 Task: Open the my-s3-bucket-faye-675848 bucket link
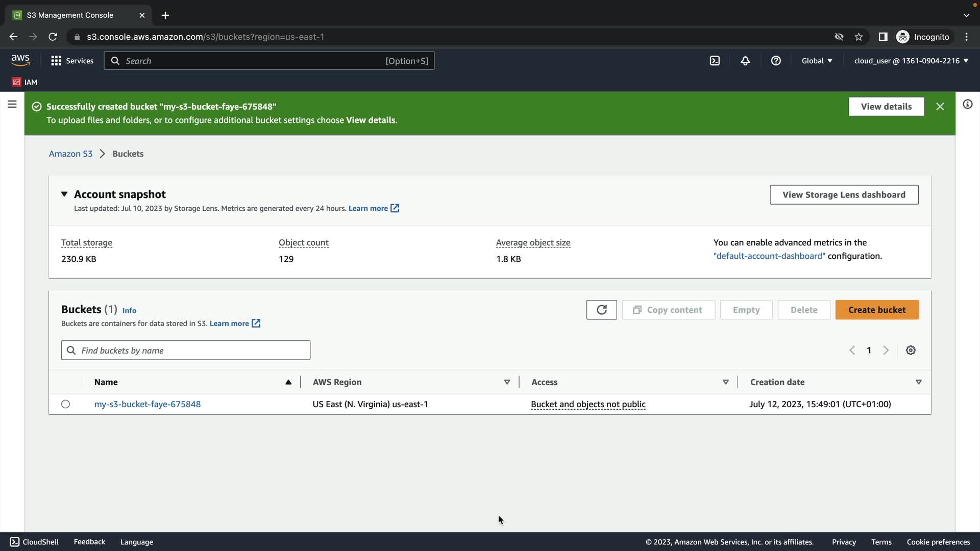tap(147, 404)
